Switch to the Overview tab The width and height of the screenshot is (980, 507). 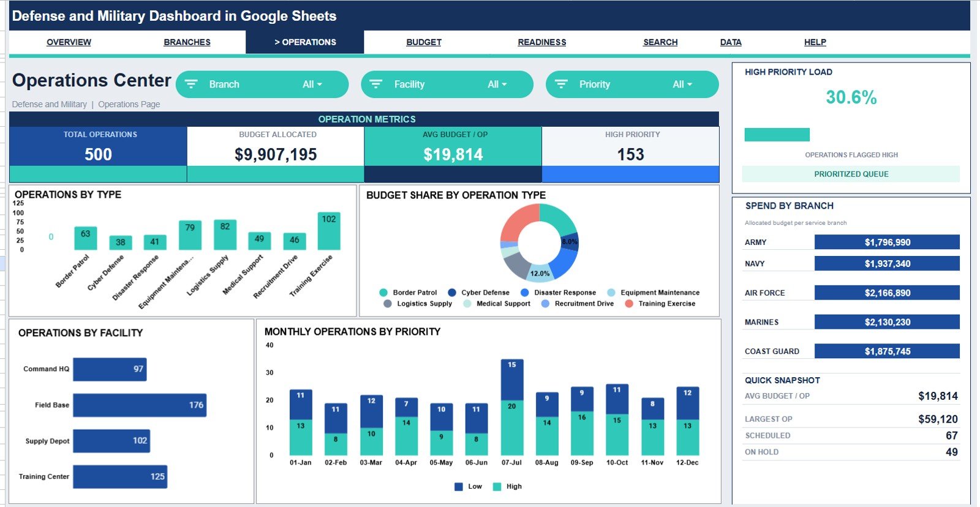(69, 42)
